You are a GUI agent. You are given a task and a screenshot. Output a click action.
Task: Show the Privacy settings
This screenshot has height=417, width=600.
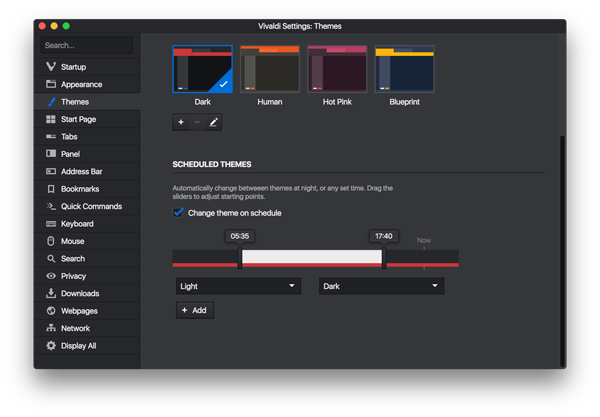[x=87, y=276]
